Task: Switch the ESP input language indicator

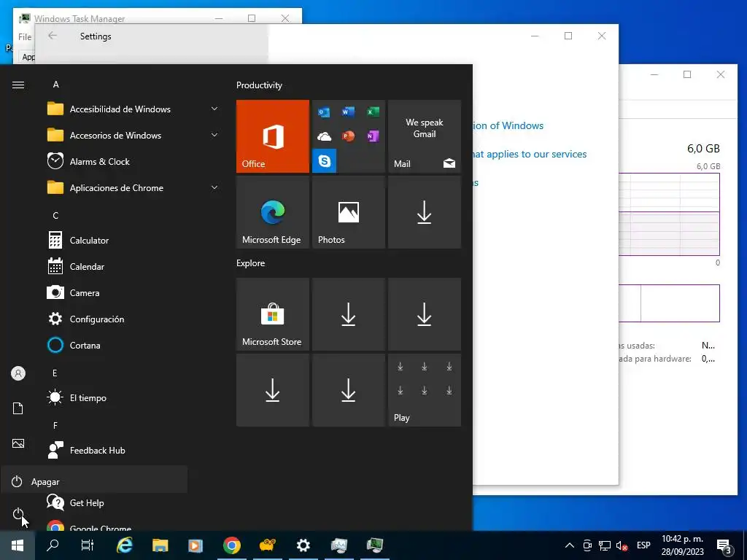Action: click(643, 545)
